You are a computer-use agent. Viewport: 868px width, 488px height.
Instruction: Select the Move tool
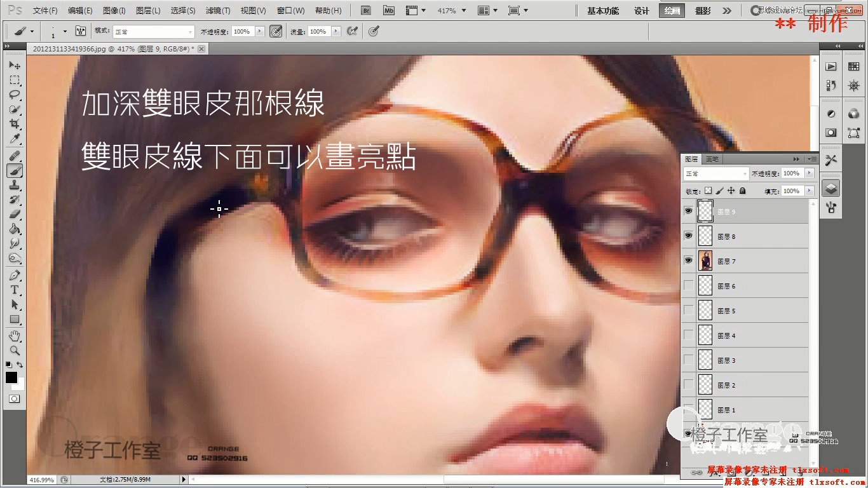14,65
